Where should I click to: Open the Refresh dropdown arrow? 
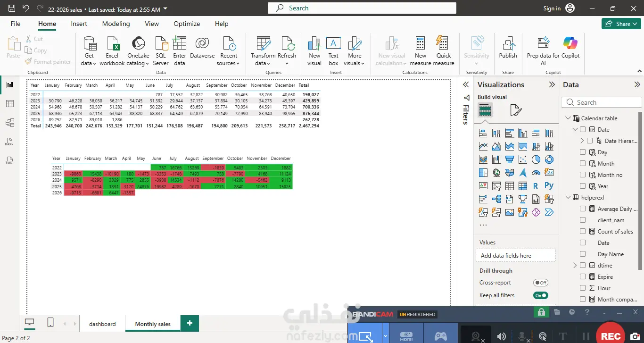pos(287,64)
